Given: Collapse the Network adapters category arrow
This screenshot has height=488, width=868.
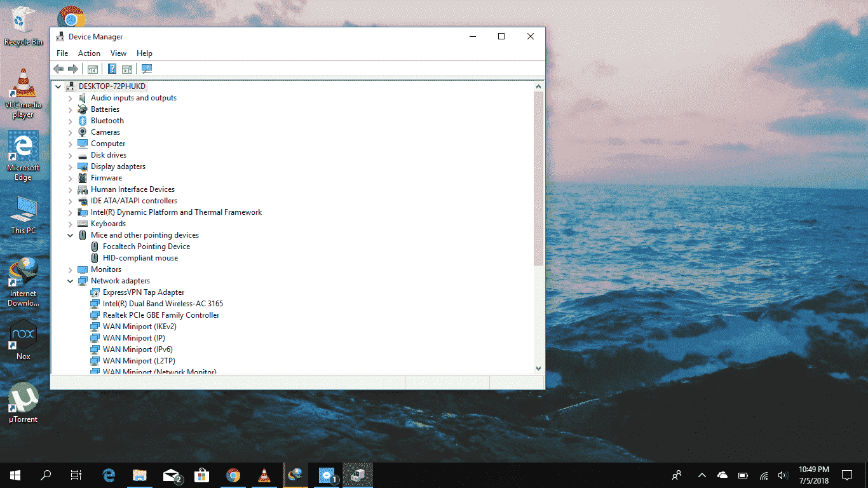Looking at the screenshot, I should 70,281.
